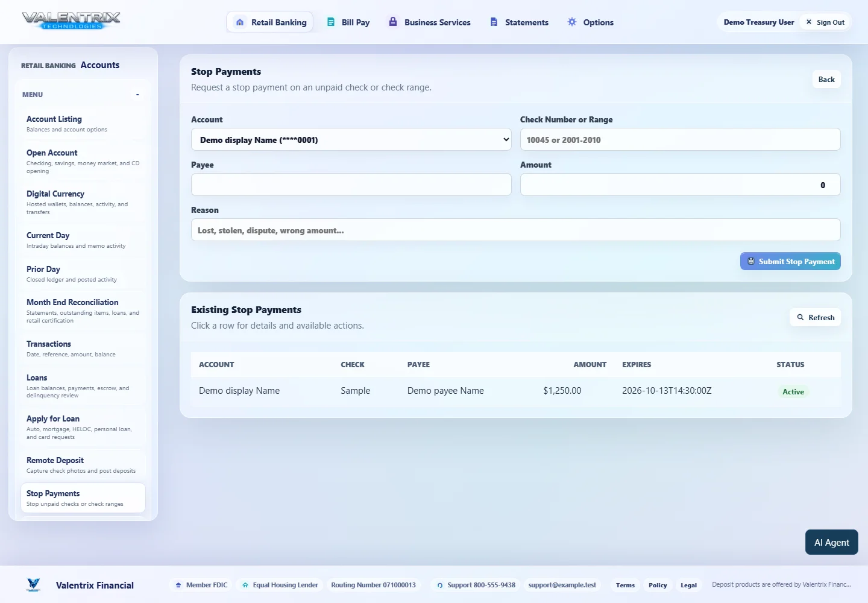Open the Legal footer link
The height and width of the screenshot is (603, 868).
(689, 585)
